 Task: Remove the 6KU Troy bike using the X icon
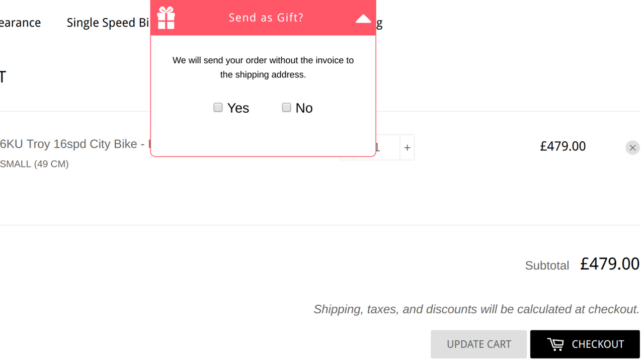click(632, 147)
